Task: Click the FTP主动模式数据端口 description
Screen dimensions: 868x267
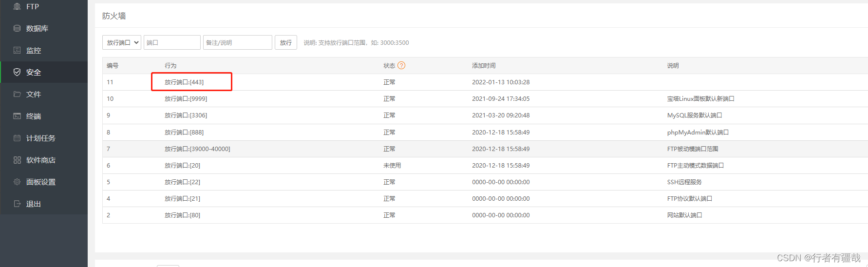Action: point(696,165)
